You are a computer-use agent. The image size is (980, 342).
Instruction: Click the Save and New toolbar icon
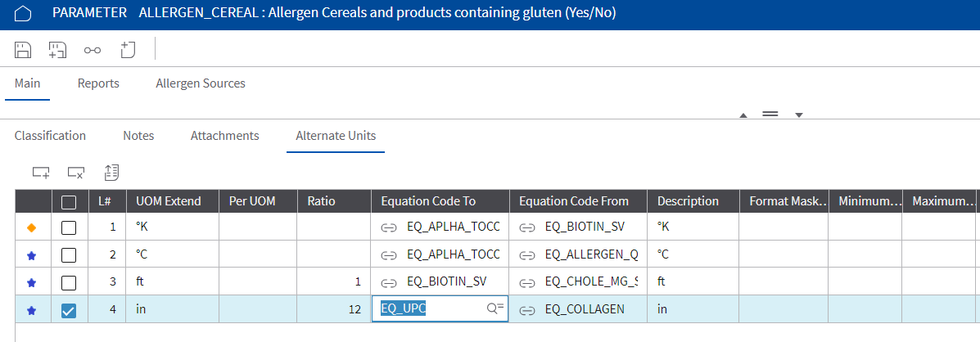click(x=57, y=50)
